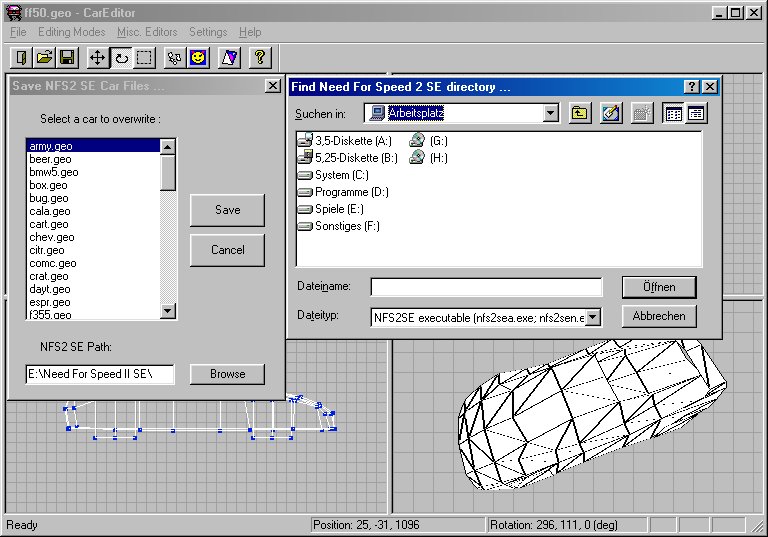Click the NFS2 SE Path input field
Screen dimensions: 768x537
[100, 374]
